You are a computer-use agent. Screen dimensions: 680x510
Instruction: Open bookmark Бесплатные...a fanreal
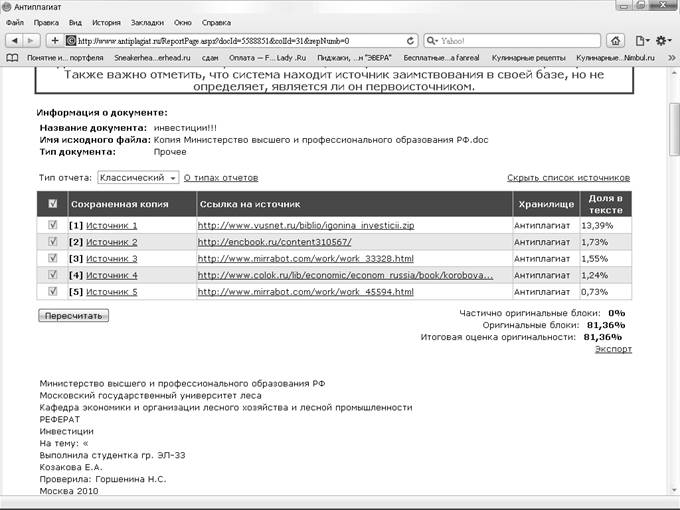(x=441, y=58)
